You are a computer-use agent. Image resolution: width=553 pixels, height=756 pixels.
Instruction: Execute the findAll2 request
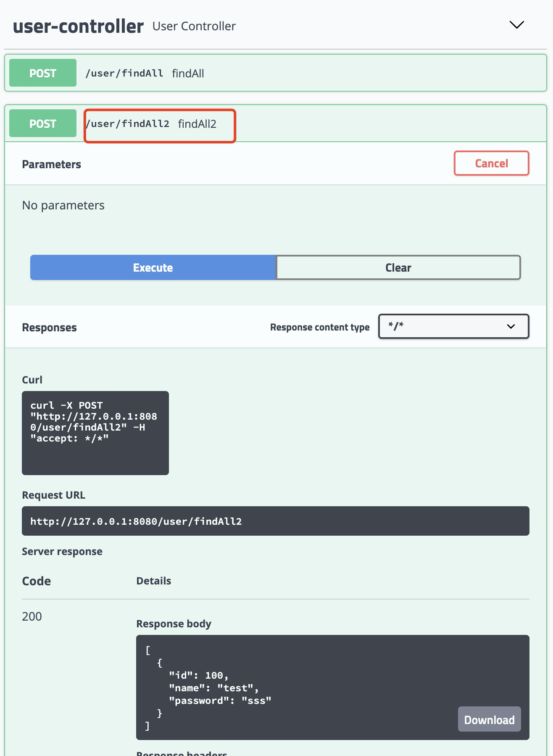pos(153,267)
